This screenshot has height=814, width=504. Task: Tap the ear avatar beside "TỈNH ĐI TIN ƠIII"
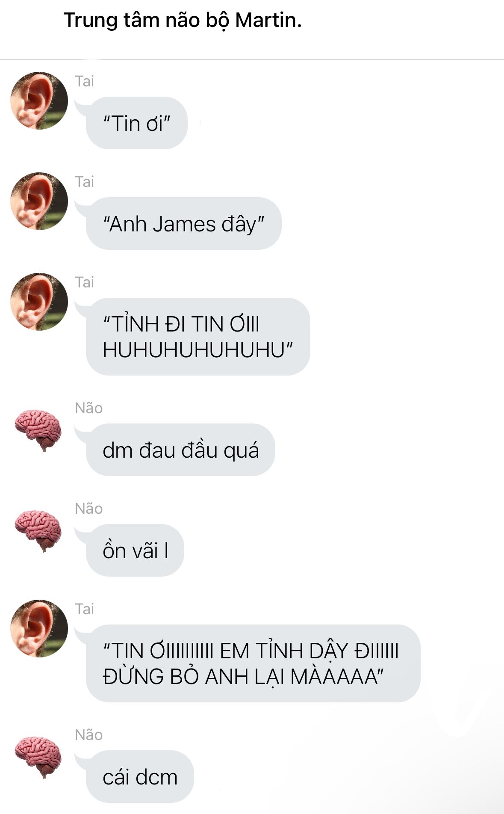39,302
